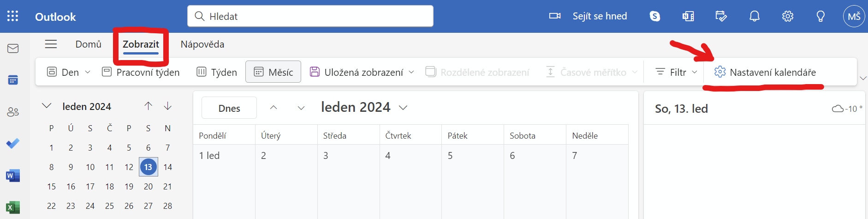Open the People icon in sidebar
Screen dimensions: 868x219
(x=13, y=112)
